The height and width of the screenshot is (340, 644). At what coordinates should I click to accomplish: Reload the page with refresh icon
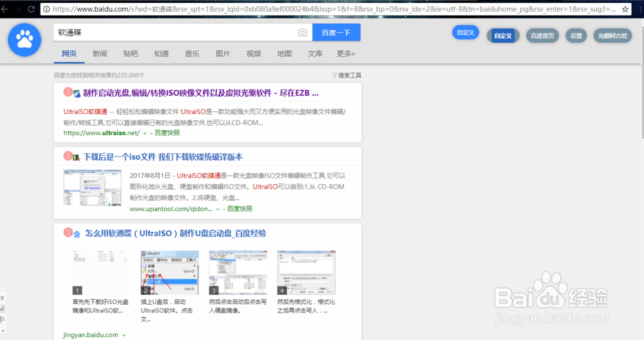[x=31, y=9]
